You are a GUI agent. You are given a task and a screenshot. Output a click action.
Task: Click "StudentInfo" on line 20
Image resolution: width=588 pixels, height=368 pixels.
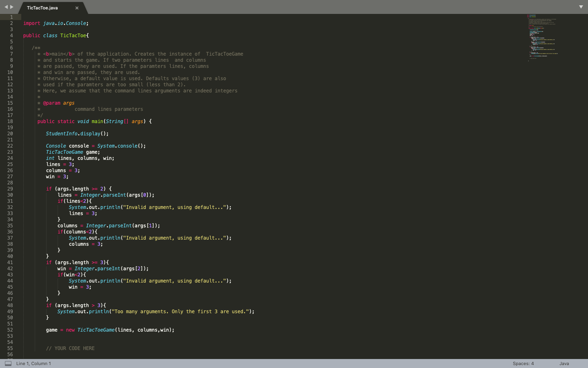pos(62,134)
